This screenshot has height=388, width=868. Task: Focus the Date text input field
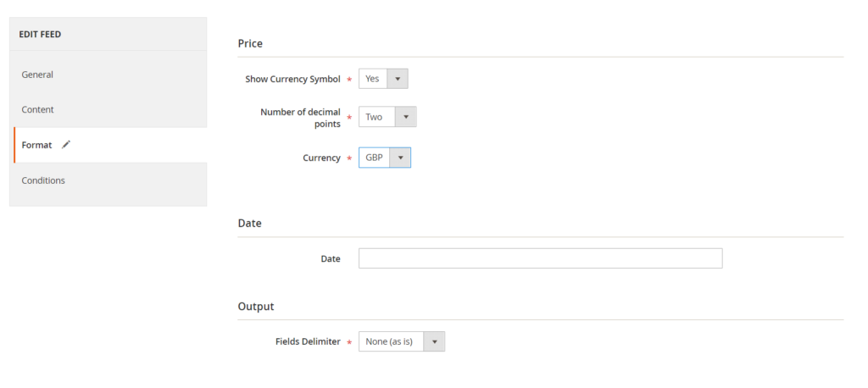tap(540, 258)
